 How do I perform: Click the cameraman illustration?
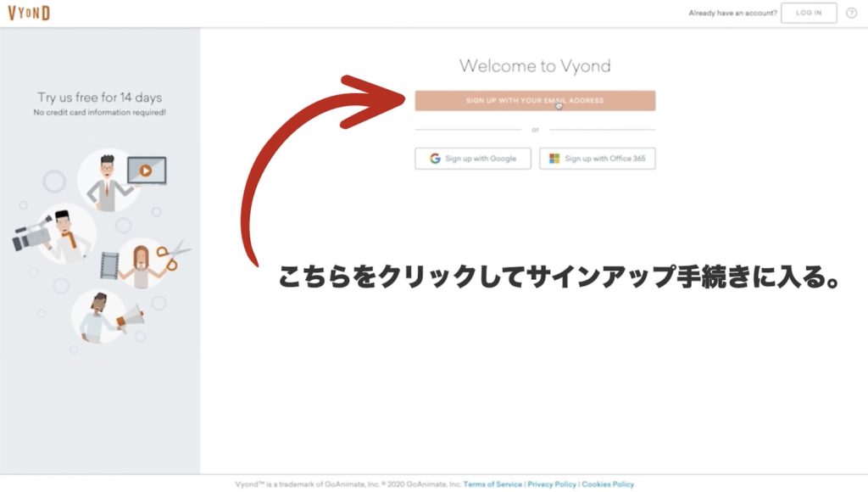[x=53, y=232]
